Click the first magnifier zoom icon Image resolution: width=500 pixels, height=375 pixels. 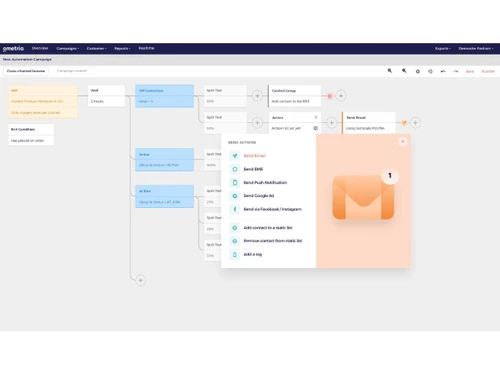[390, 71]
